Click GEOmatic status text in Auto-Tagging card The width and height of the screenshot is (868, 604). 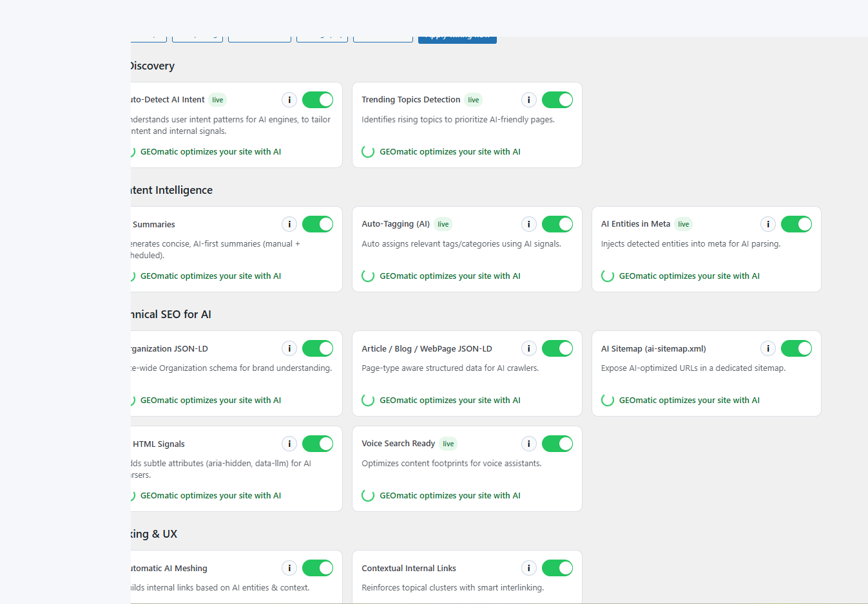(450, 276)
